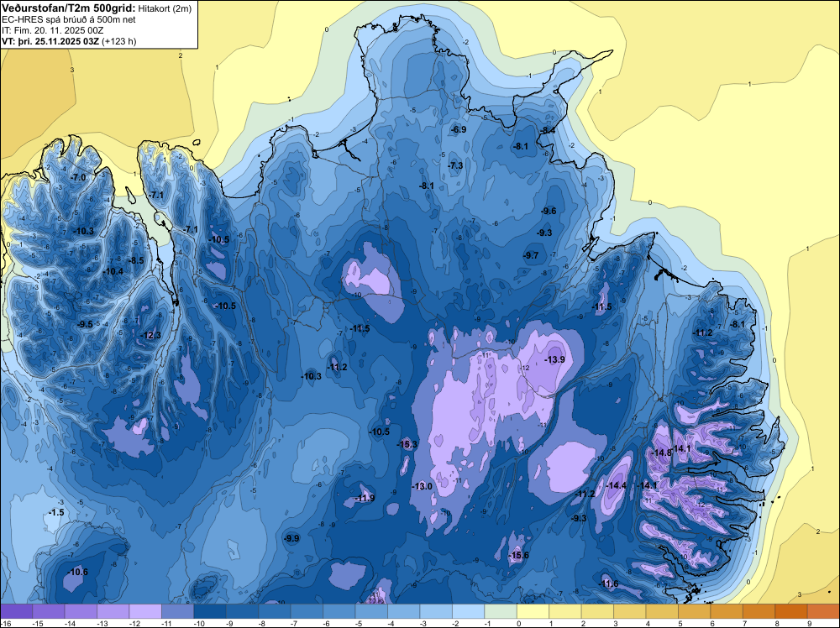This screenshot has height=628, width=840.
Task: Click the -7.0 temperature label
Action: pos(79,177)
